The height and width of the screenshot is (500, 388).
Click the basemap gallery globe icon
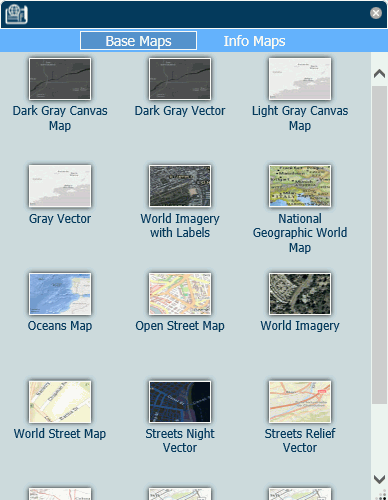16,14
